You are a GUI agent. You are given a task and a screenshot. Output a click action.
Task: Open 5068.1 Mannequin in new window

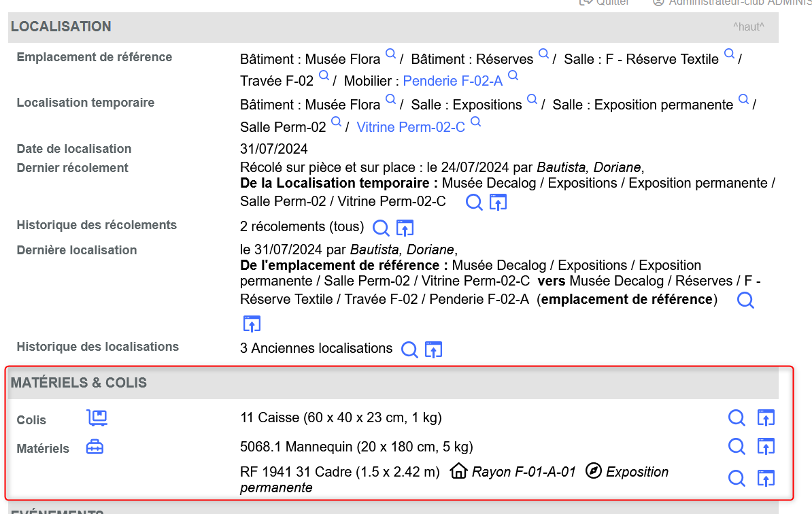click(x=766, y=447)
